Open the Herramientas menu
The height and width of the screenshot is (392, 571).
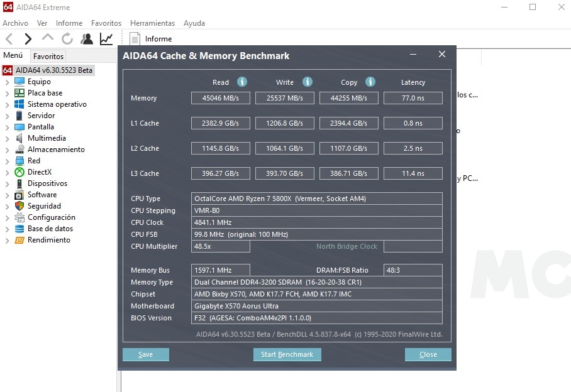[152, 23]
